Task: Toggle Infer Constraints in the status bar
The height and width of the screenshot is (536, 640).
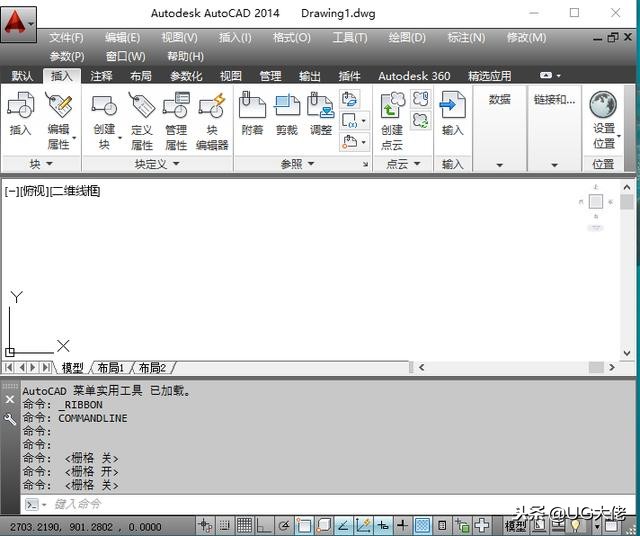Action: [x=205, y=525]
